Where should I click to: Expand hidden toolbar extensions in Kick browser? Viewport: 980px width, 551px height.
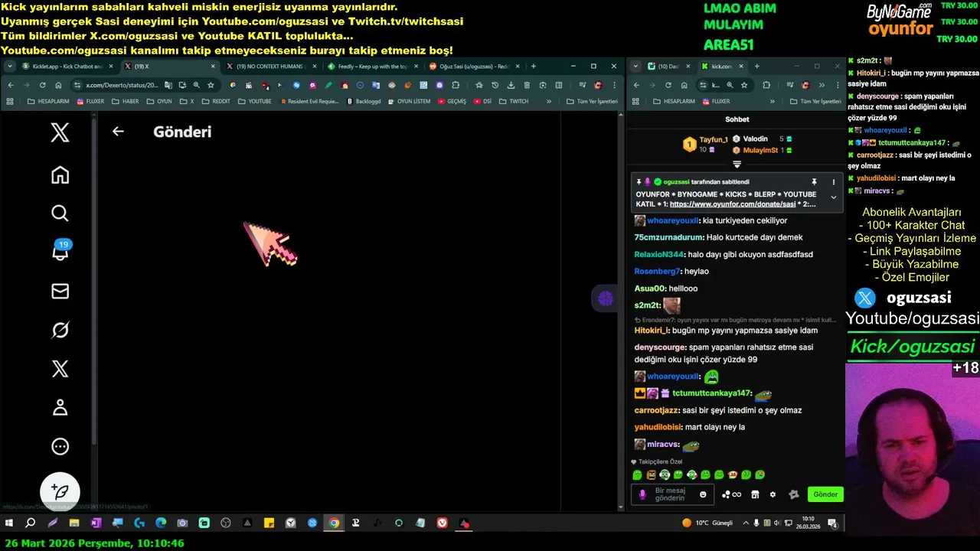[822, 85]
